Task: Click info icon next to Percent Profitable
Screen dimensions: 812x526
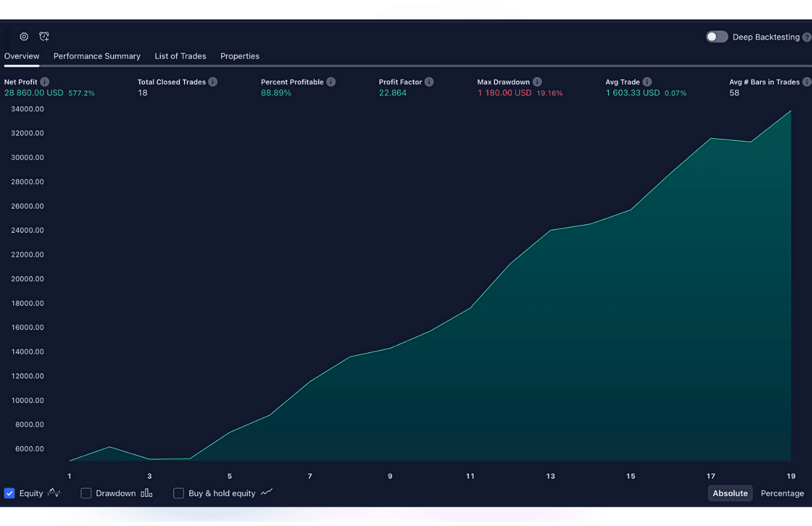Action: point(331,82)
